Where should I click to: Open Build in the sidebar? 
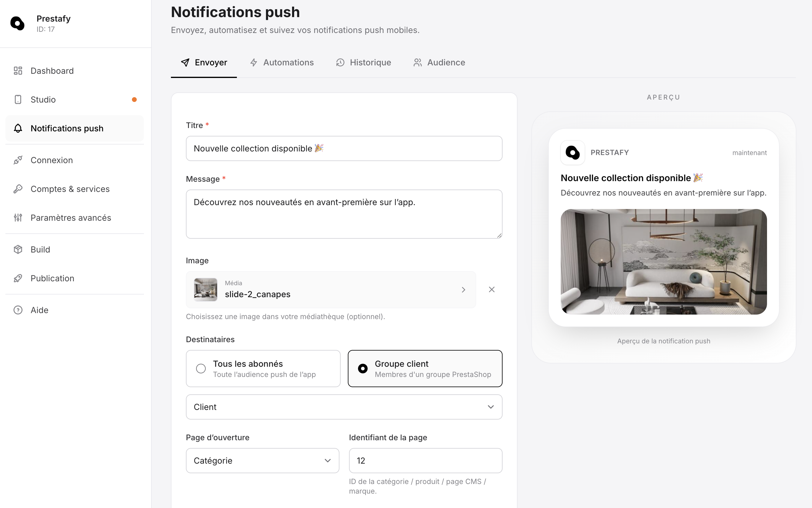click(75, 249)
